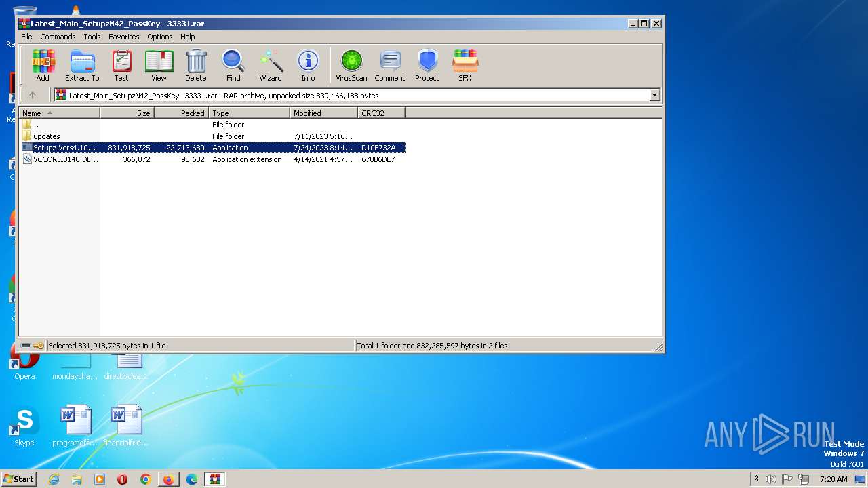Viewport: 868px width, 488px height.
Task: Open the Help menu
Action: 188,37
